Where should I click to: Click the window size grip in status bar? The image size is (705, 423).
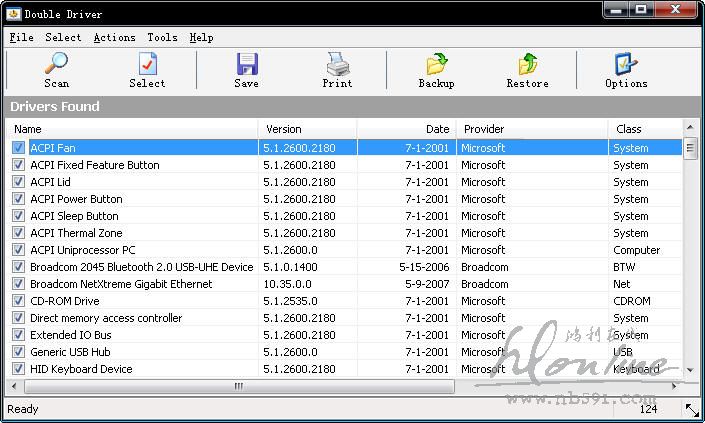(x=692, y=410)
